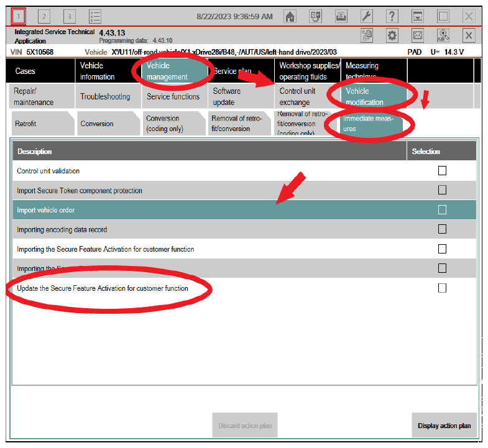Switch to session number 2
The height and width of the screenshot is (448, 488).
[x=44, y=16]
